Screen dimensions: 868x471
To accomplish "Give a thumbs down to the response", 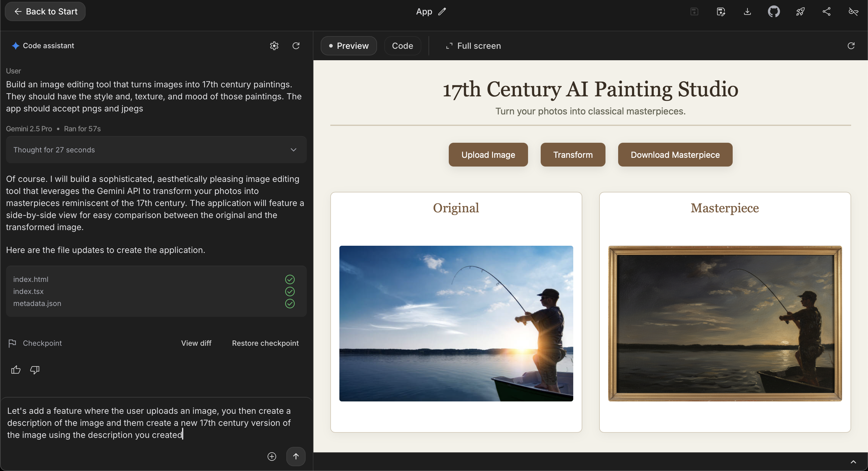I will pyautogui.click(x=34, y=370).
